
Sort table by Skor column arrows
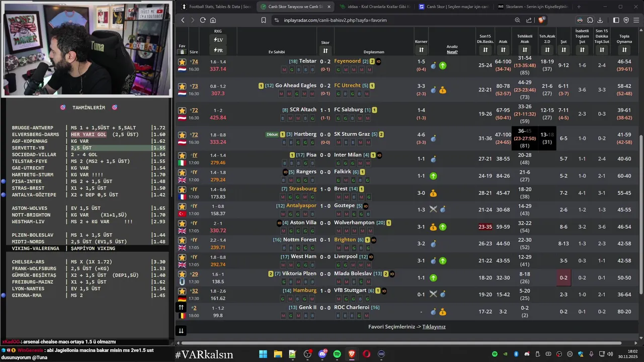coord(325,50)
